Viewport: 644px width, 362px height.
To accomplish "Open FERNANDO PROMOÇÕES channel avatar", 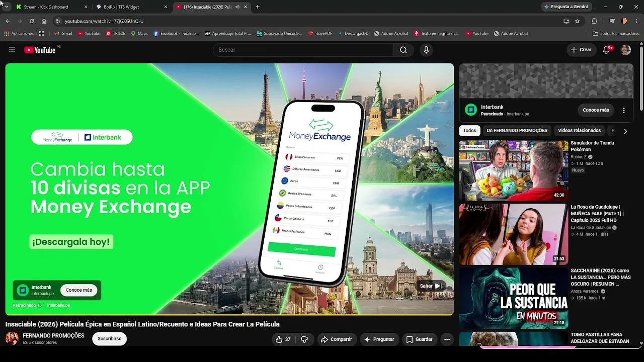I will [12, 338].
